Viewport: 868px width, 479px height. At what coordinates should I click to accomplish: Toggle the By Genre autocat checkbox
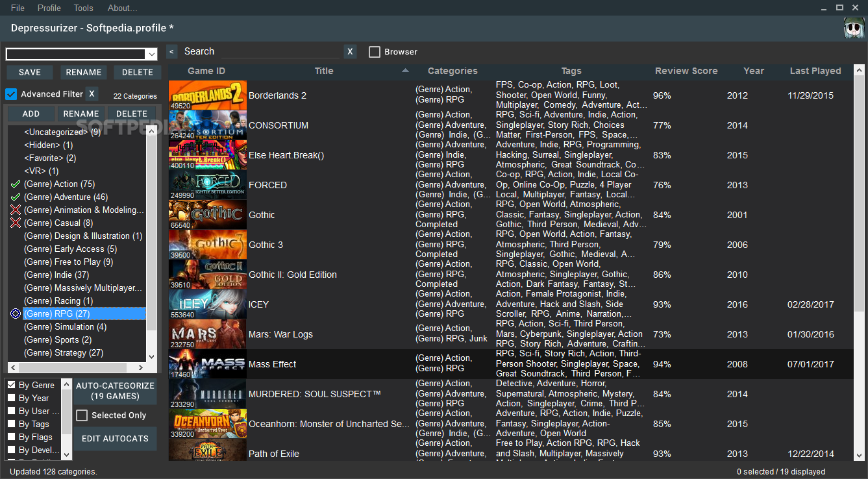(x=11, y=385)
